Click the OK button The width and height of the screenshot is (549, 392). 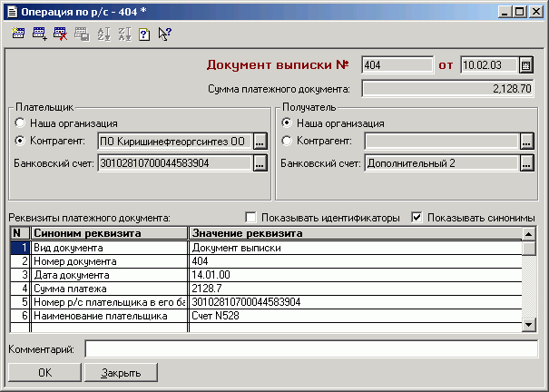pyautogui.click(x=44, y=373)
